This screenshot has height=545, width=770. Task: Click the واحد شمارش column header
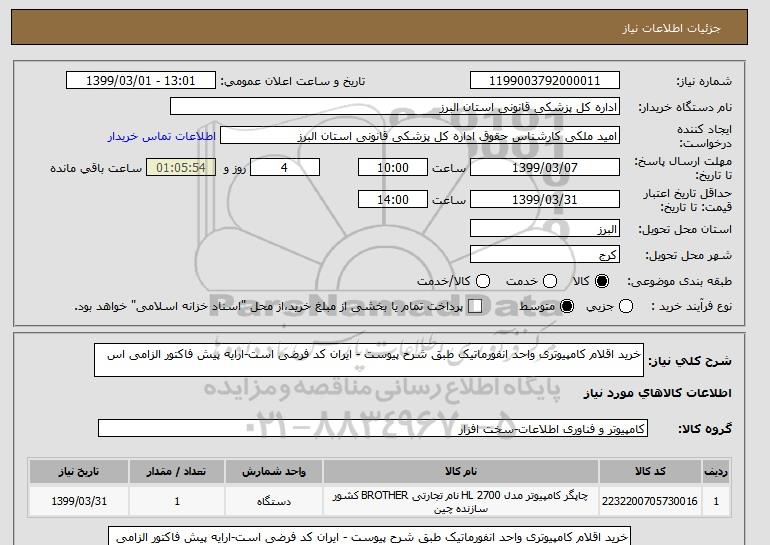274,471
